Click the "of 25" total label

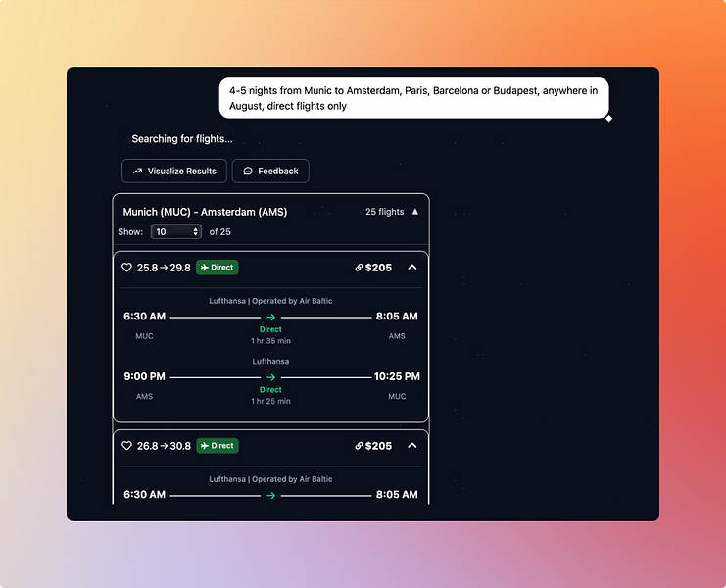click(x=219, y=232)
